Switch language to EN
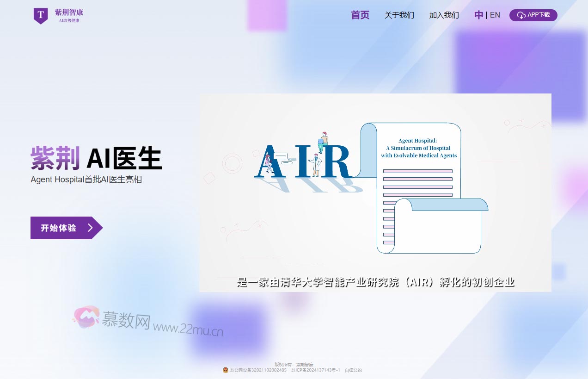 [x=495, y=15]
